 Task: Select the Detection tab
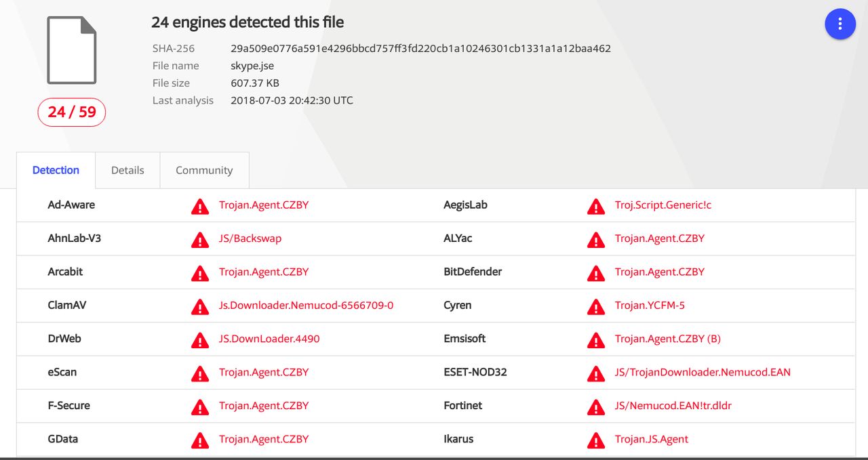(56, 170)
